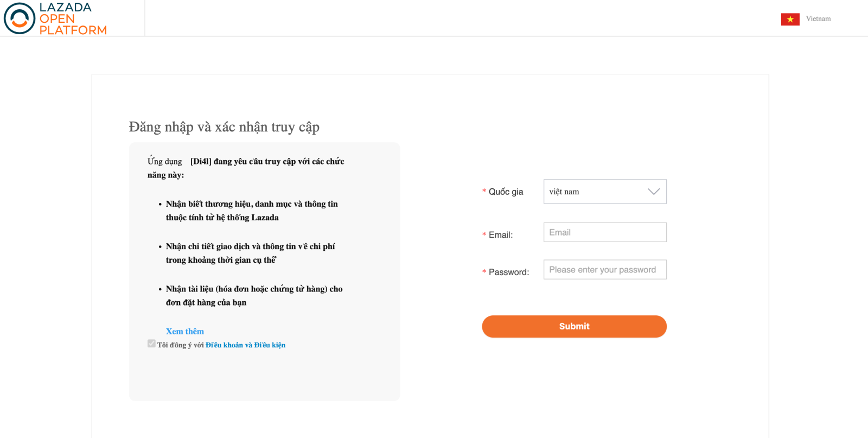Click the [Di4l] application name text

tap(201, 161)
